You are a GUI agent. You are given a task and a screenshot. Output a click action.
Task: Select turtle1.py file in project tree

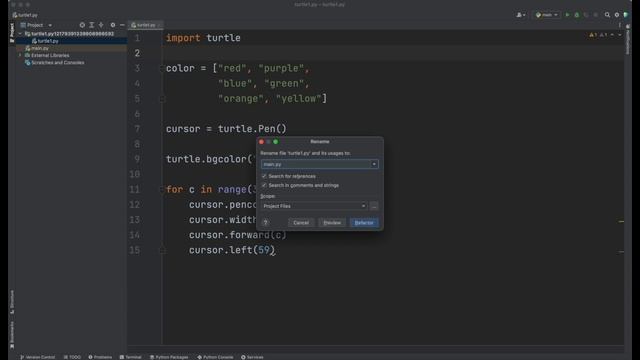click(x=48, y=41)
